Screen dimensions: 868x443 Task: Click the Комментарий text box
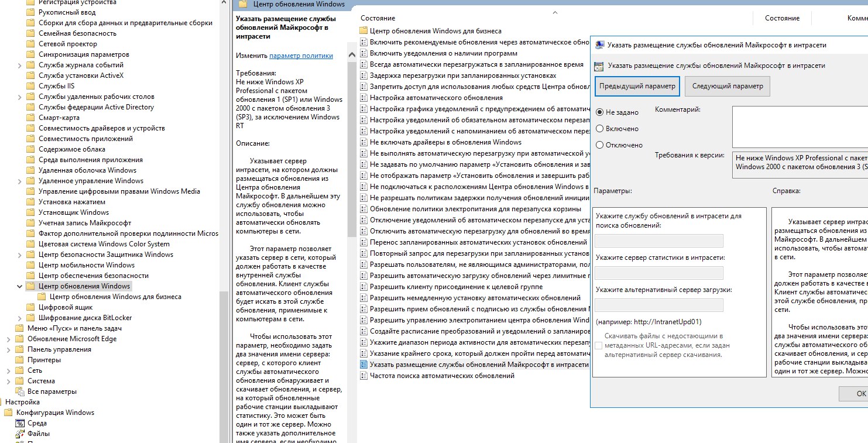(800, 126)
